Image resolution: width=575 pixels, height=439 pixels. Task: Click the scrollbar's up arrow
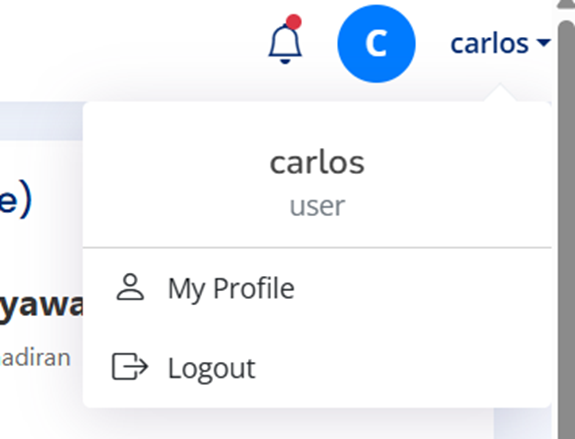click(567, 4)
